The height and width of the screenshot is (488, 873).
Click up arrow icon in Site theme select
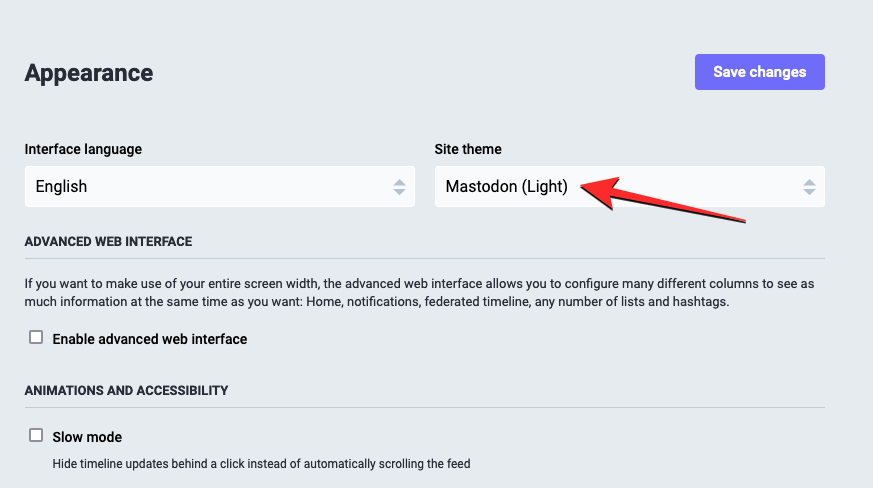(x=809, y=181)
